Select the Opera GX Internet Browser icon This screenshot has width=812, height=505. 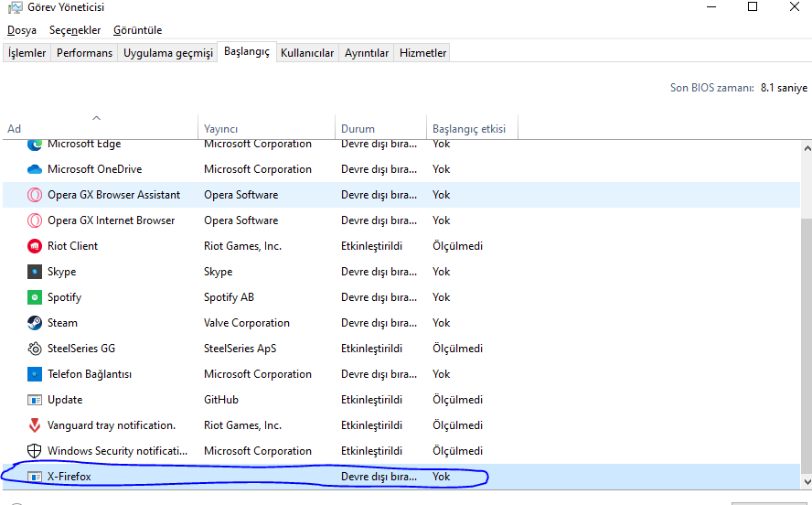tap(35, 220)
